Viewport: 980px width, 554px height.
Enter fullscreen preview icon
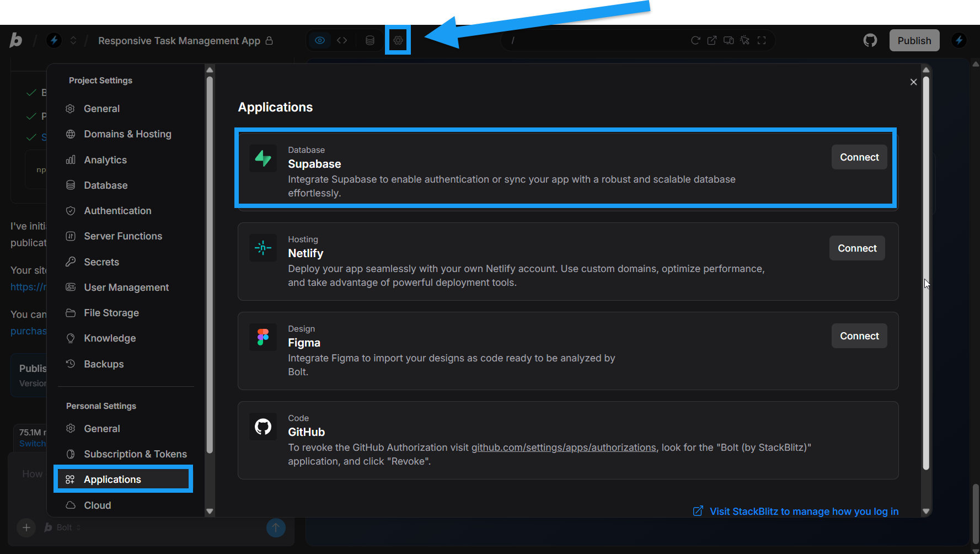click(x=762, y=40)
